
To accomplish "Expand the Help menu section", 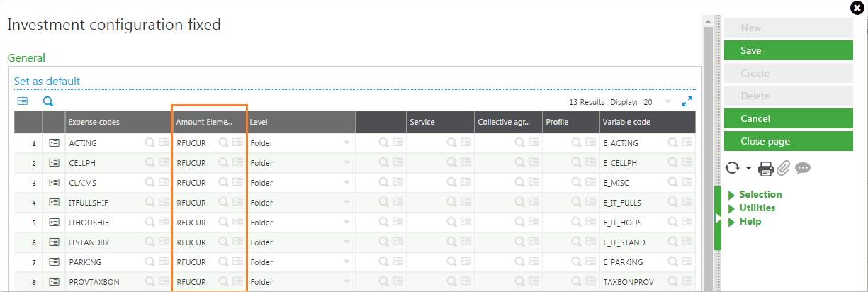I will click(x=745, y=221).
